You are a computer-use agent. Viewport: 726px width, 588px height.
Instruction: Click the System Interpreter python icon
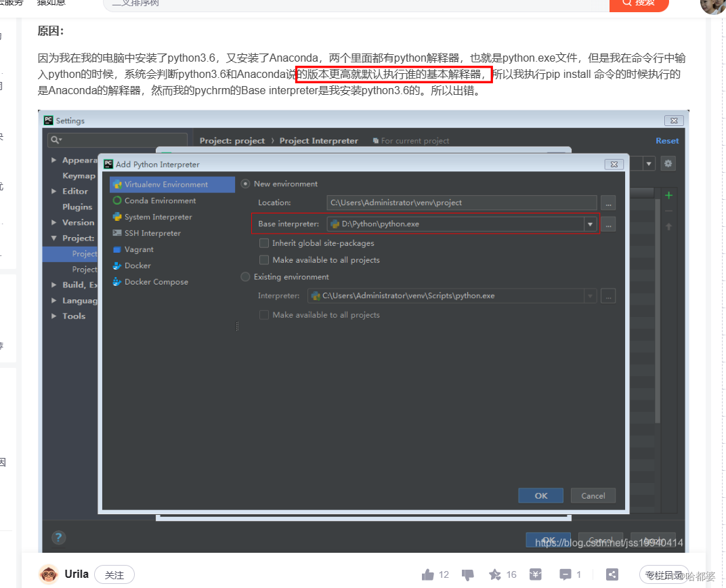click(117, 217)
